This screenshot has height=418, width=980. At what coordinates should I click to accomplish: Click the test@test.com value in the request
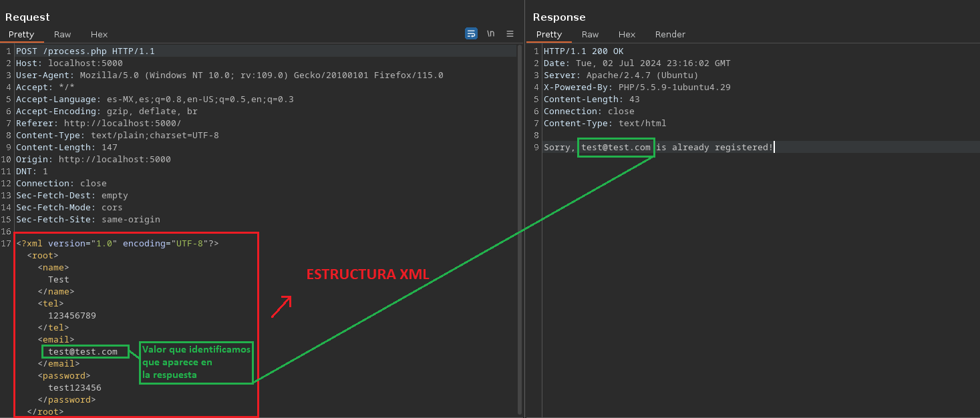click(x=83, y=352)
